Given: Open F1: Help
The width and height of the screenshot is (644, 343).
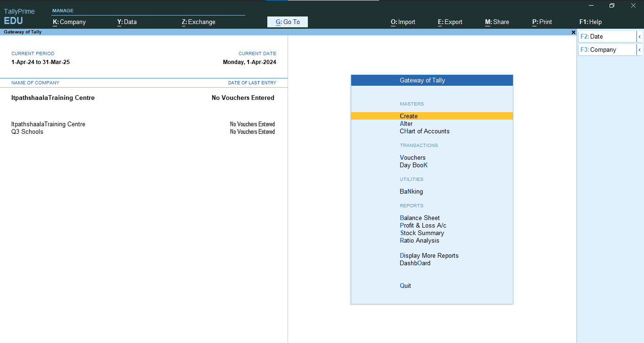Looking at the screenshot, I should (590, 22).
